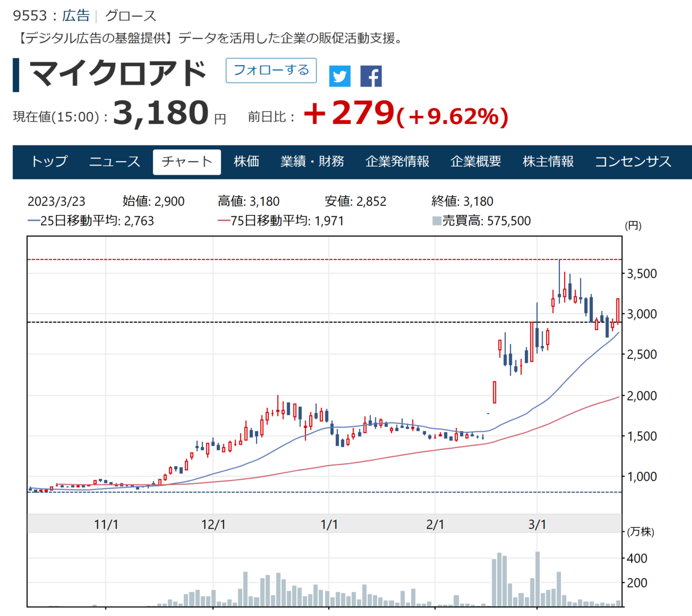Click the 2,000 price axis label
This screenshot has height=616, width=692.
642,396
